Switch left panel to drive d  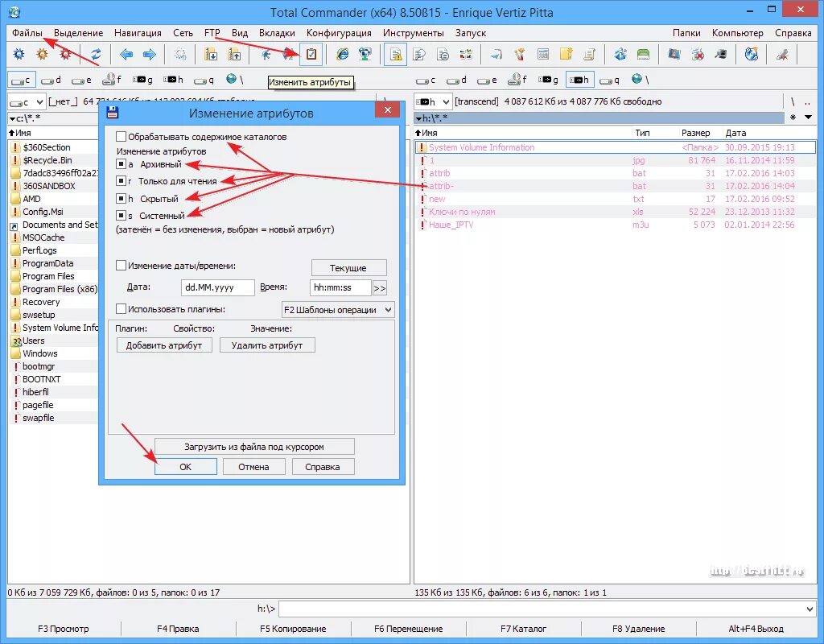[51, 80]
